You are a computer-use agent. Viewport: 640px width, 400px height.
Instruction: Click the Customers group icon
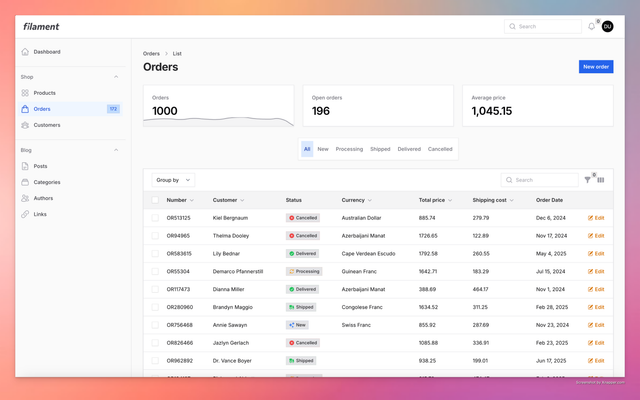tap(25, 125)
